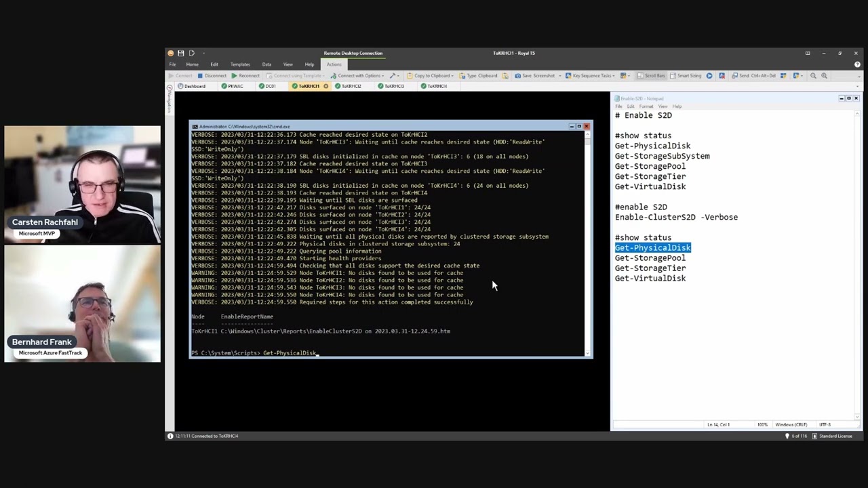Viewport: 868px width, 488px height.
Task: Click the Standard License status bar entry
Action: click(831, 436)
